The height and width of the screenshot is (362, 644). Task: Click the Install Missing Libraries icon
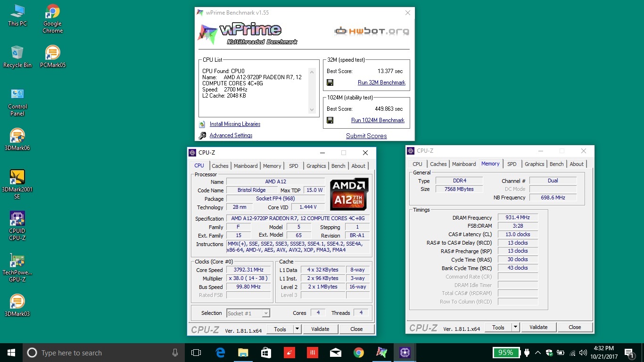[202, 124]
